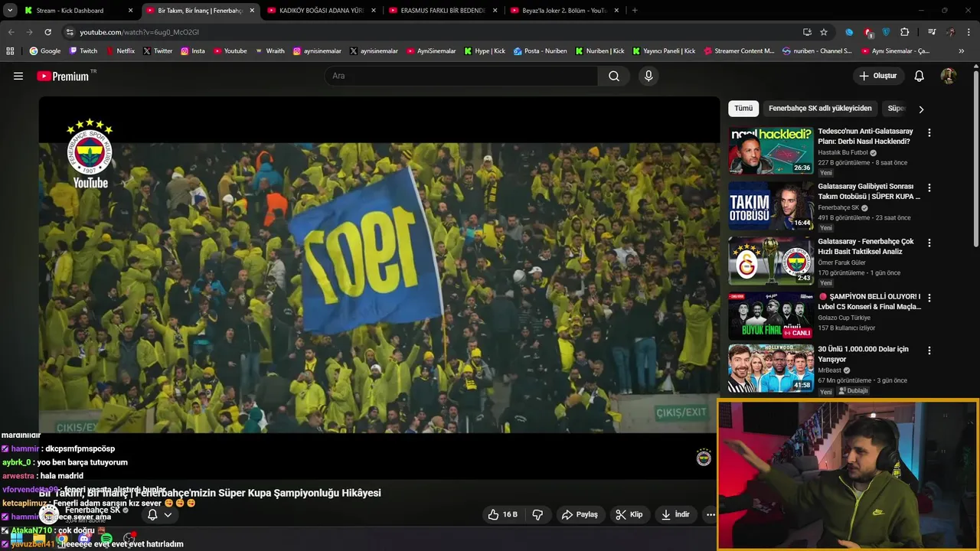Show more category chips with the right arrow
Viewport: 980px width, 551px height.
[921, 109]
